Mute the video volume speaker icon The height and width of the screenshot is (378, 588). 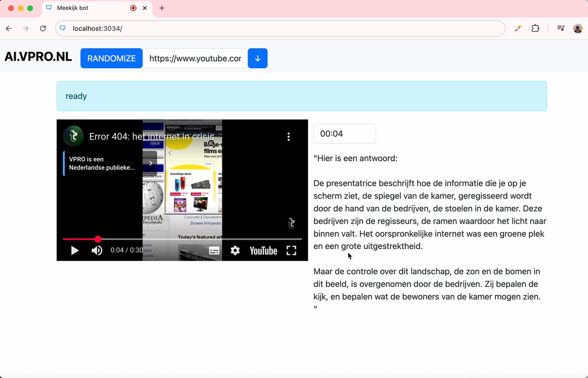tap(97, 251)
